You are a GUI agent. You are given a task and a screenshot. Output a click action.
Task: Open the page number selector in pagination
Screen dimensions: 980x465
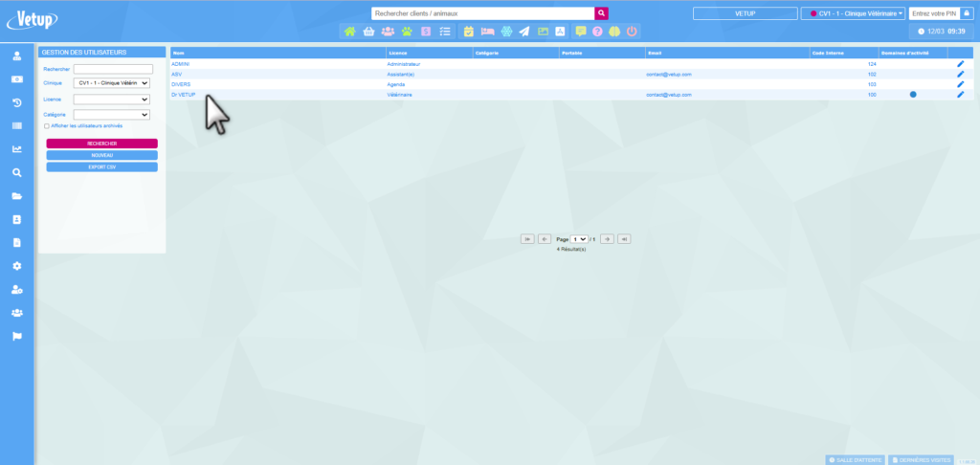[578, 238]
